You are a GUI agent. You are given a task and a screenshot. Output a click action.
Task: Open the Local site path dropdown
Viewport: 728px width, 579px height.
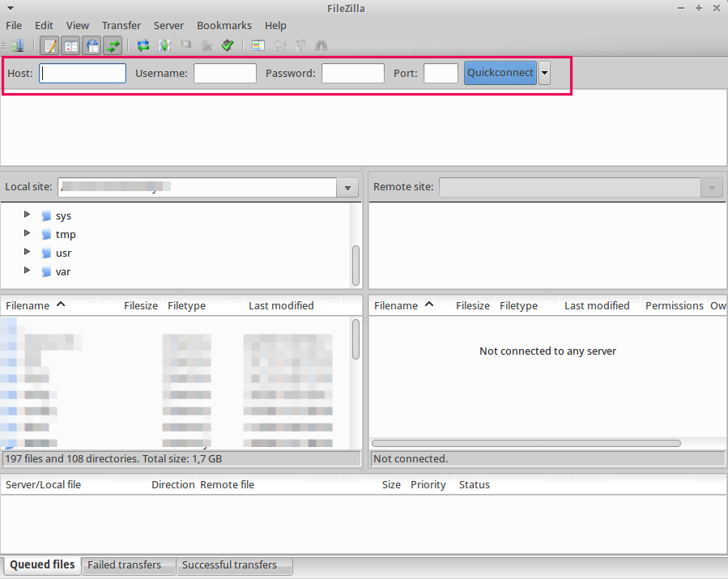[x=347, y=188]
